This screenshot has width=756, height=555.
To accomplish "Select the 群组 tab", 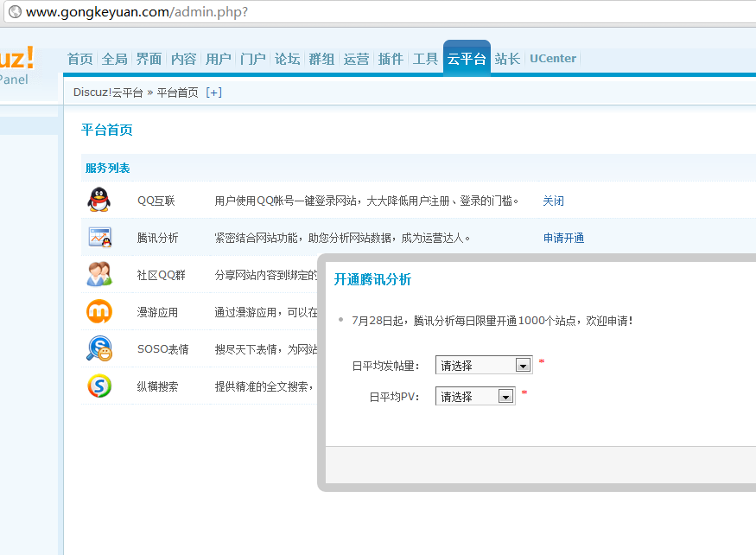I will [321, 59].
